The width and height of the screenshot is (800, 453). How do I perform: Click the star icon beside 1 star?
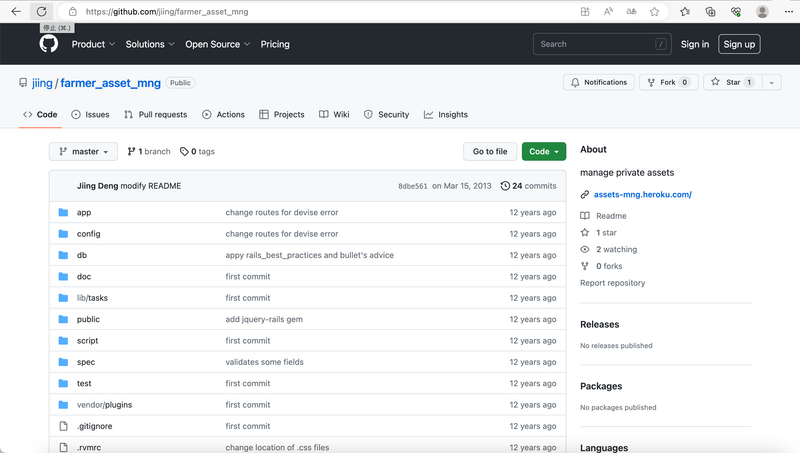pyautogui.click(x=585, y=233)
